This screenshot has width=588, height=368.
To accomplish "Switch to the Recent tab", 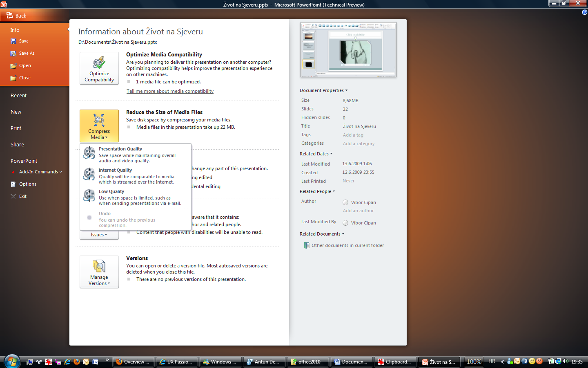I will pos(18,95).
